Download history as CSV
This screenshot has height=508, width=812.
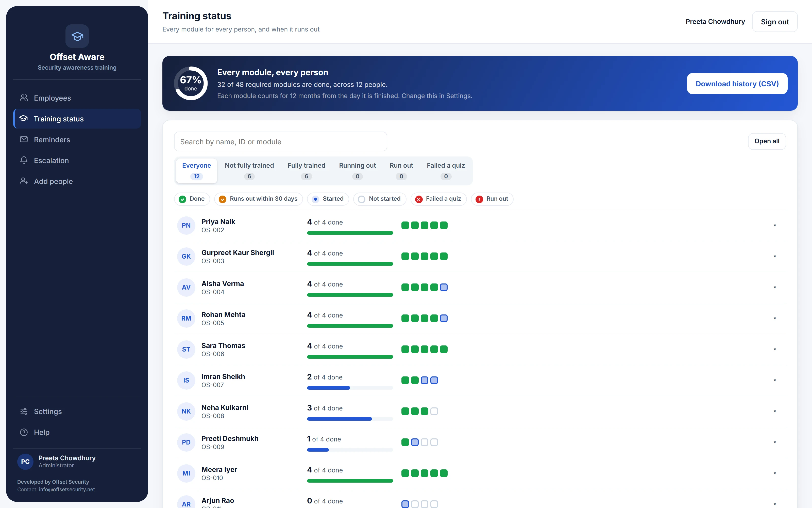pos(737,84)
